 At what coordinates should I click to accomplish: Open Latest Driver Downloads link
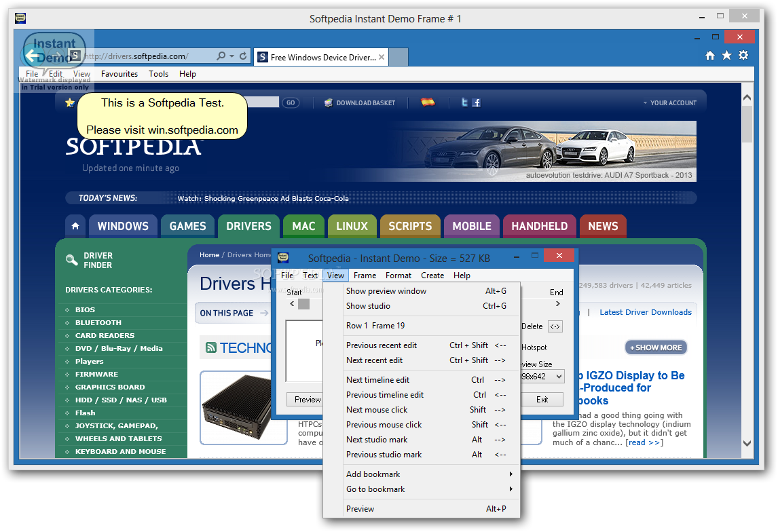[646, 312]
